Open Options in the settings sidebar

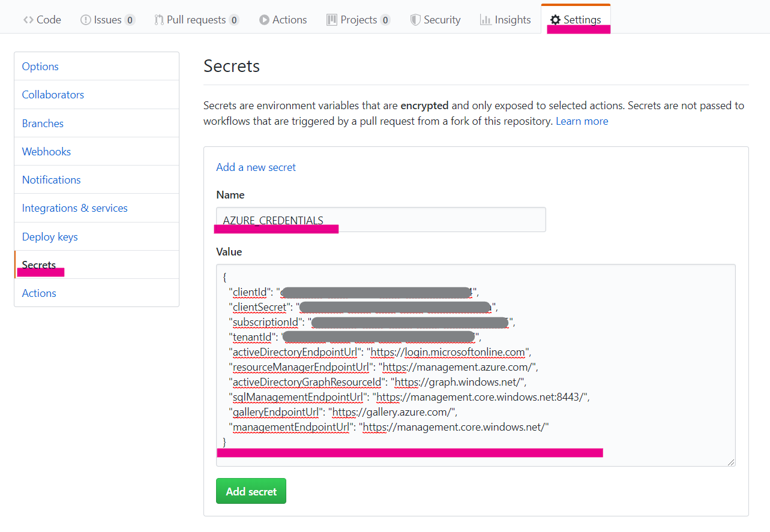[40, 67]
